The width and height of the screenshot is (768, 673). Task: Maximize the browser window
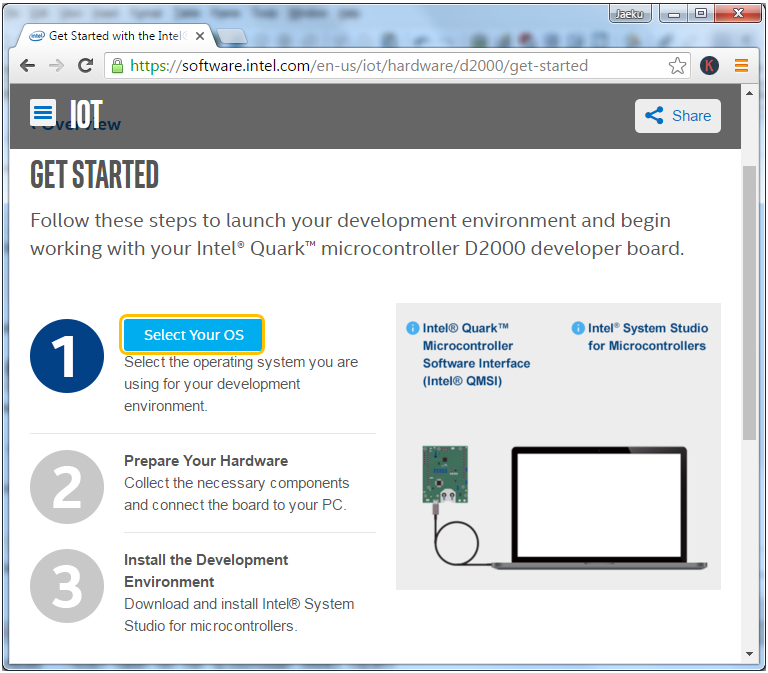[x=701, y=14]
